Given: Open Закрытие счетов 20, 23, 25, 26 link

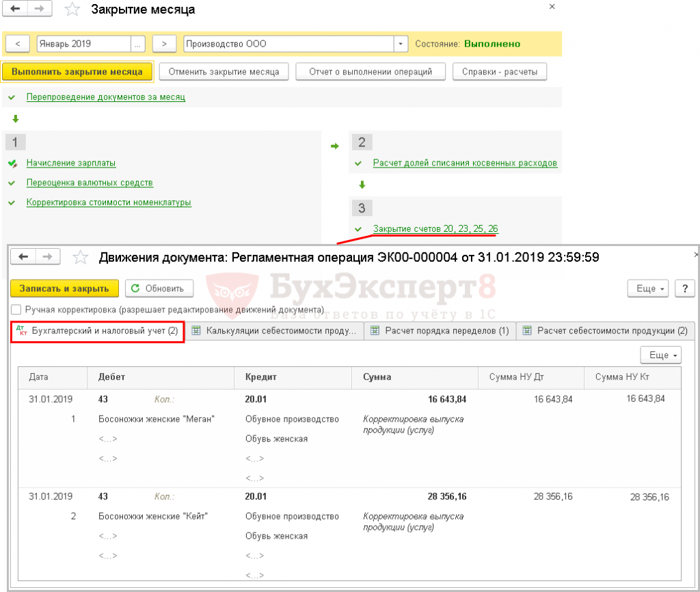Looking at the screenshot, I should coord(435,228).
